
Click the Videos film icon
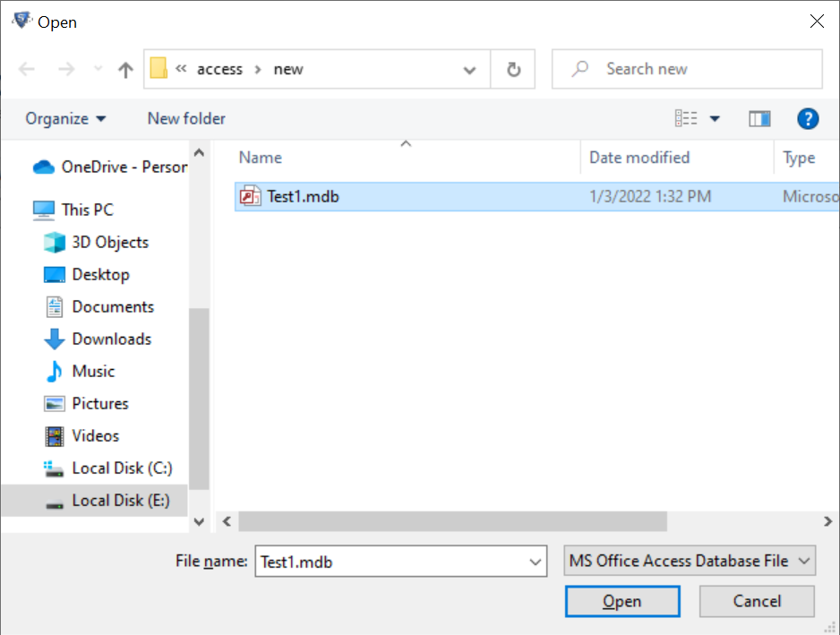coord(54,436)
